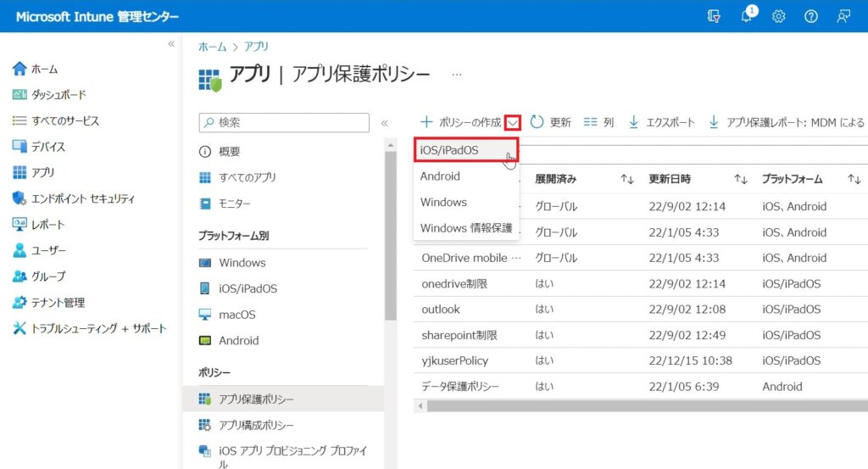Click the help question mark icon
The width and height of the screenshot is (868, 469).
[x=811, y=17]
